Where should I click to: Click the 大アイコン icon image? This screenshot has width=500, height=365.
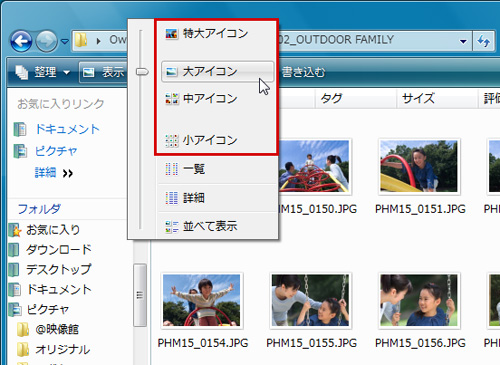[x=172, y=71]
